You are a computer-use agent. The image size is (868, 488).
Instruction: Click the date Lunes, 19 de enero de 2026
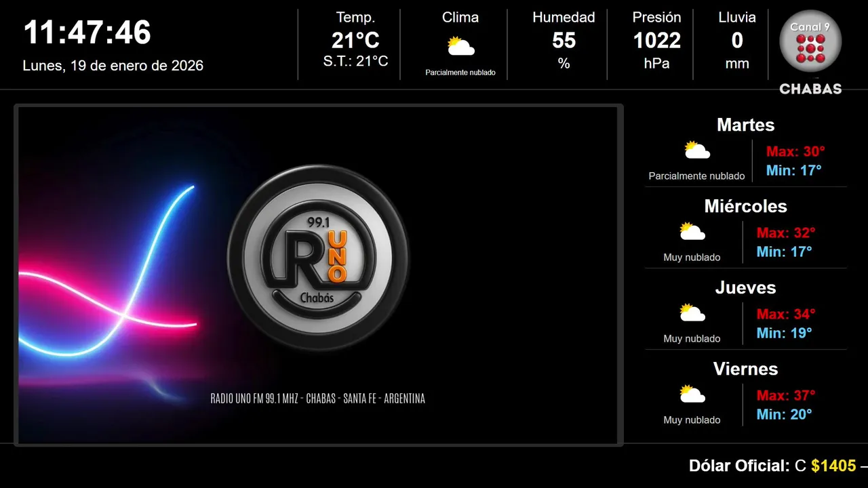tap(113, 66)
